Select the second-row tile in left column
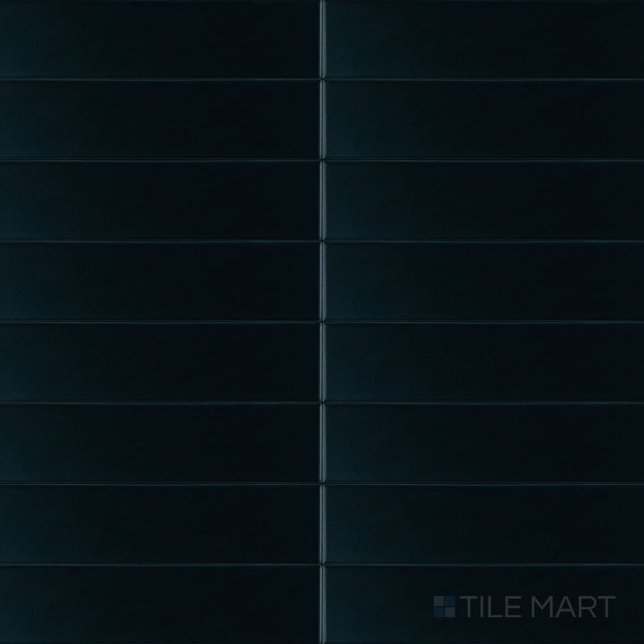The height and width of the screenshot is (644, 644). tap(159, 120)
